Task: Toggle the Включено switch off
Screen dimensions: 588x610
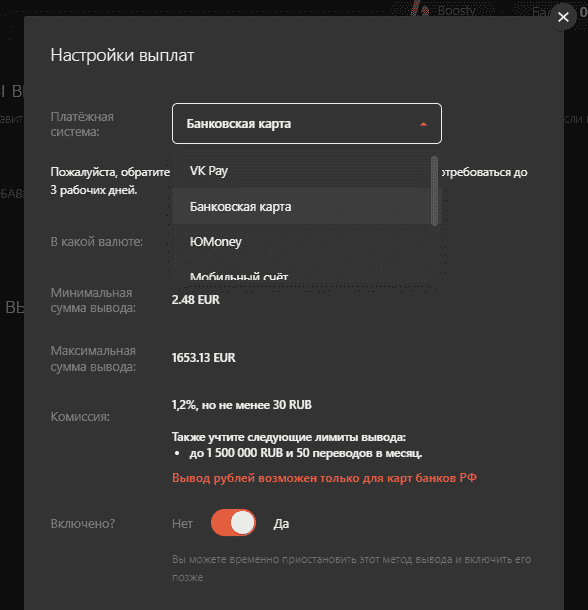Action: tap(233, 522)
